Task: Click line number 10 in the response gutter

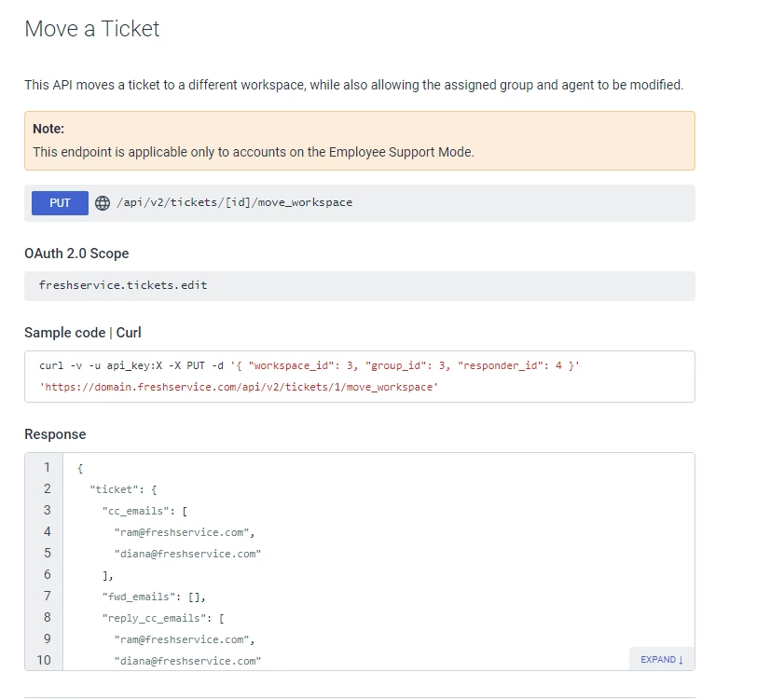Action: tap(44, 660)
